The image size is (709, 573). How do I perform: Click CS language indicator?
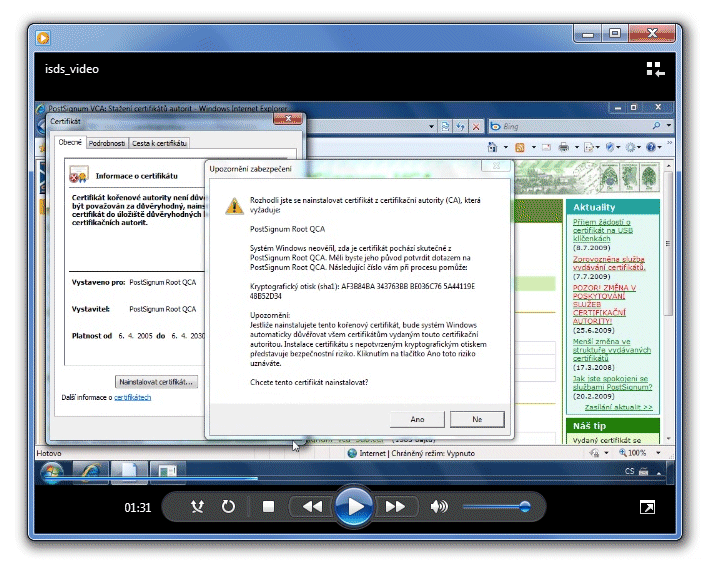[x=629, y=471]
